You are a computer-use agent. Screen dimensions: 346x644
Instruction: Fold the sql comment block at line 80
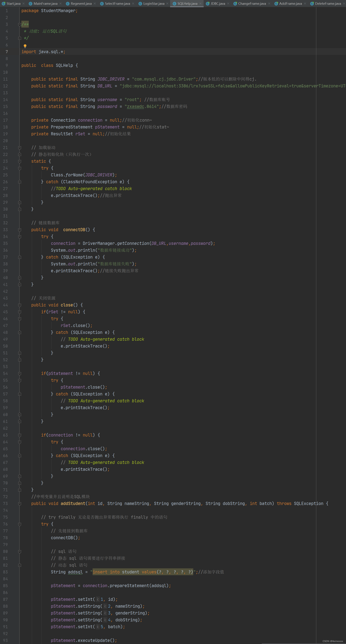point(19,552)
